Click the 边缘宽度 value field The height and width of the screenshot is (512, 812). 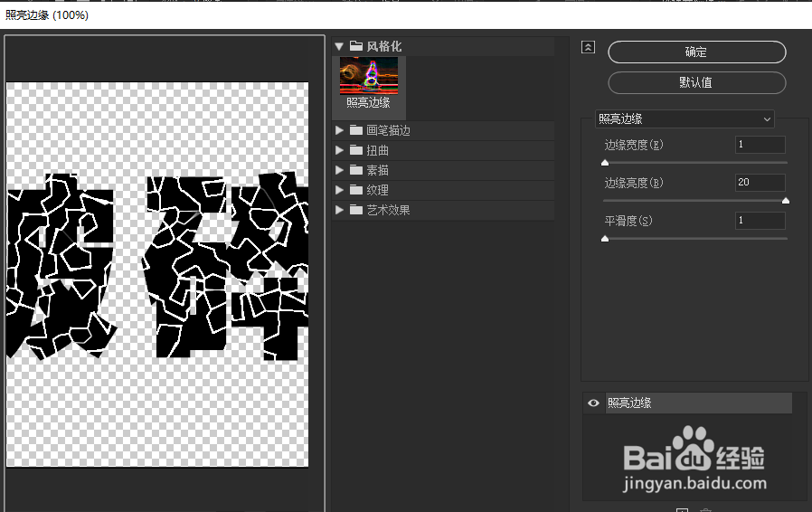[760, 145]
